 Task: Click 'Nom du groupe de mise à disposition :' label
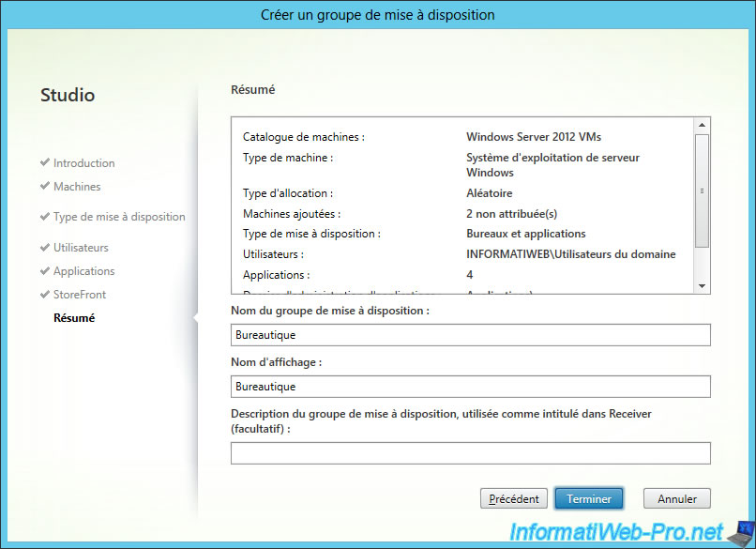coord(330,311)
